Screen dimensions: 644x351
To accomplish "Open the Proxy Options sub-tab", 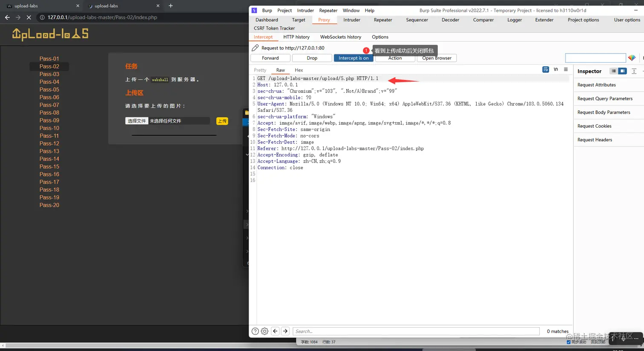I will point(380,37).
